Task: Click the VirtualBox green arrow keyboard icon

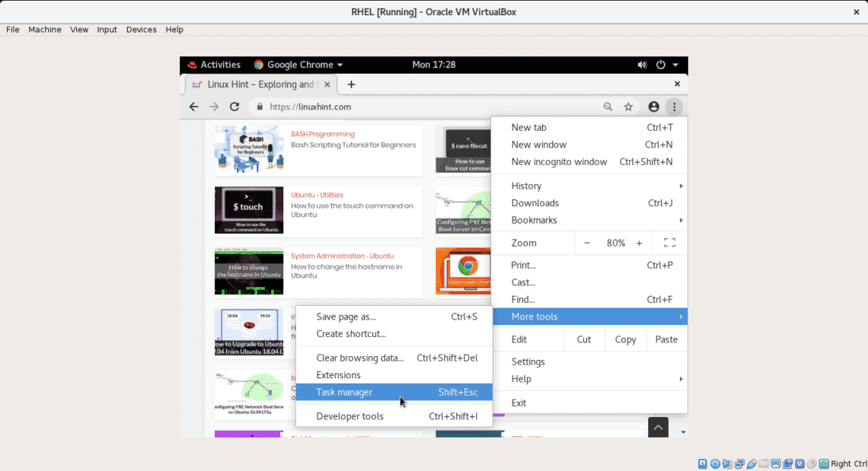Action: point(825,464)
